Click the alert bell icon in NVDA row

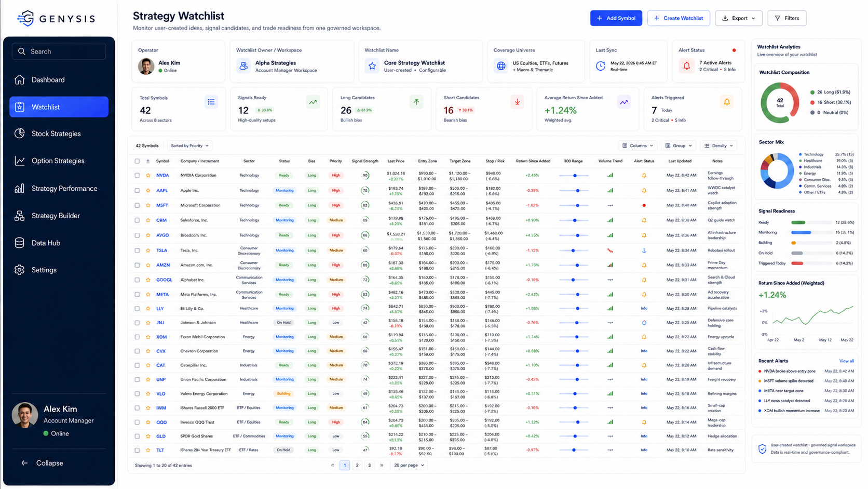pos(644,175)
